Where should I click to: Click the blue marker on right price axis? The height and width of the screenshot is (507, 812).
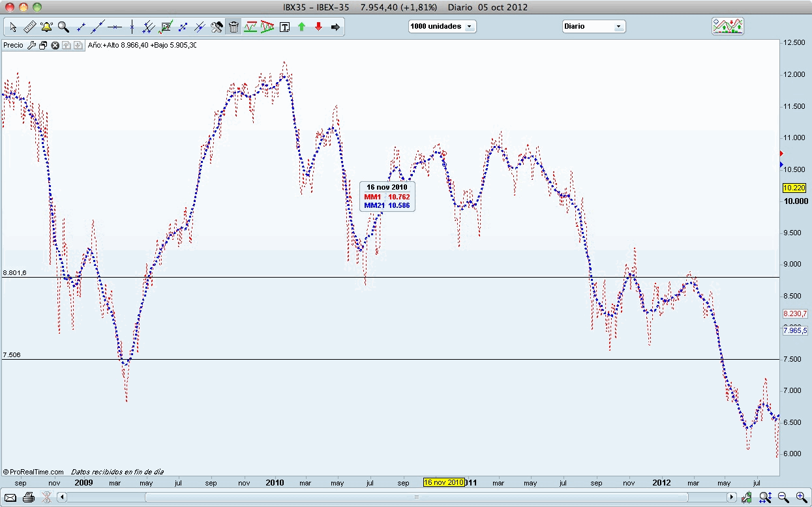(782, 165)
